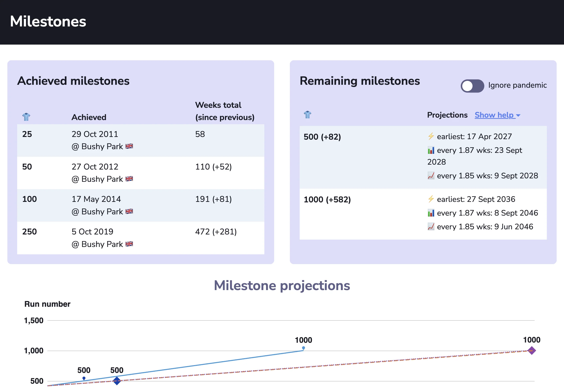Toggle the Ignore pandemic switch
Viewport: 564px width, 392px height.
[472, 86]
